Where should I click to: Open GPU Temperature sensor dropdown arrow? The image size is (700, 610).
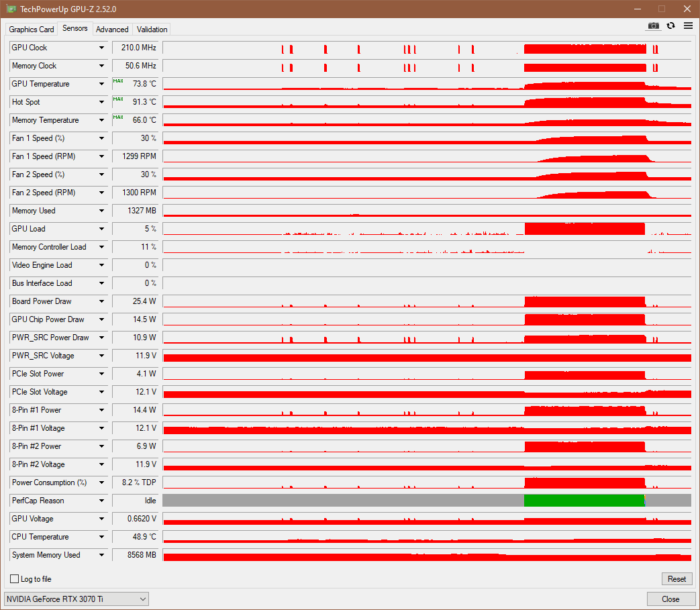tap(102, 84)
